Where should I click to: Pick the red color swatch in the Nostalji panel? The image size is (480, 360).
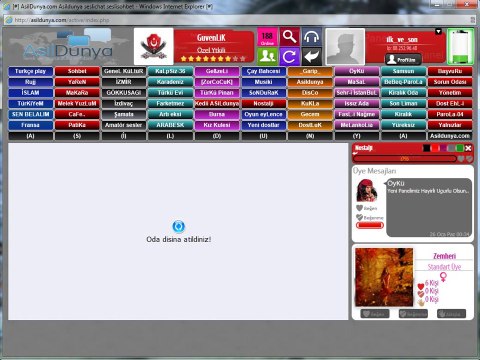click(x=435, y=148)
